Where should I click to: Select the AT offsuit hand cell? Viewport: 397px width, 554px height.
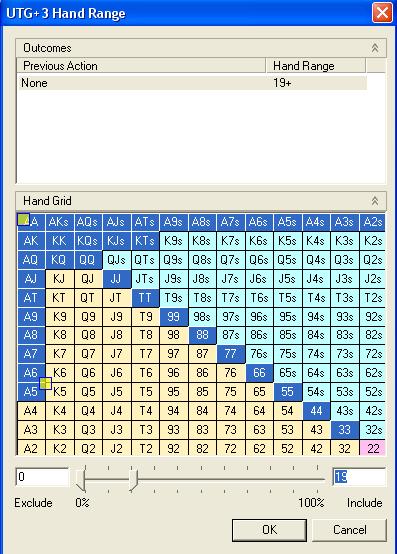31,298
